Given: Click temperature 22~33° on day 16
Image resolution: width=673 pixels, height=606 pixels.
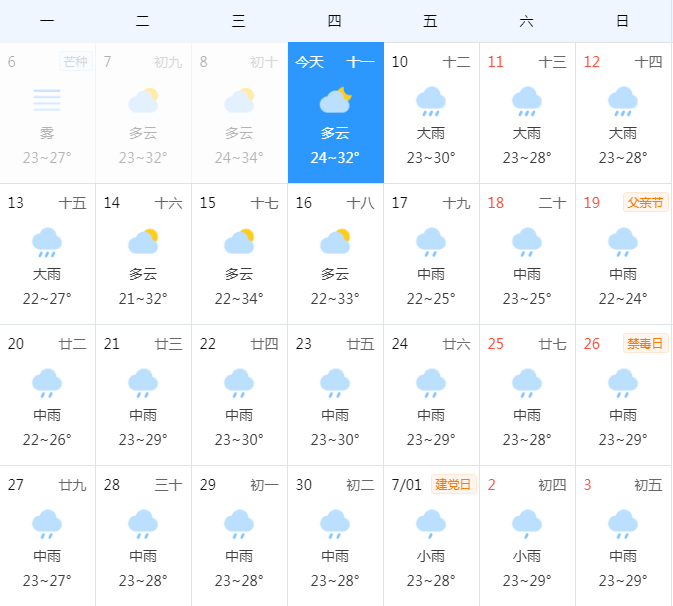Looking at the screenshot, I should (335, 299).
